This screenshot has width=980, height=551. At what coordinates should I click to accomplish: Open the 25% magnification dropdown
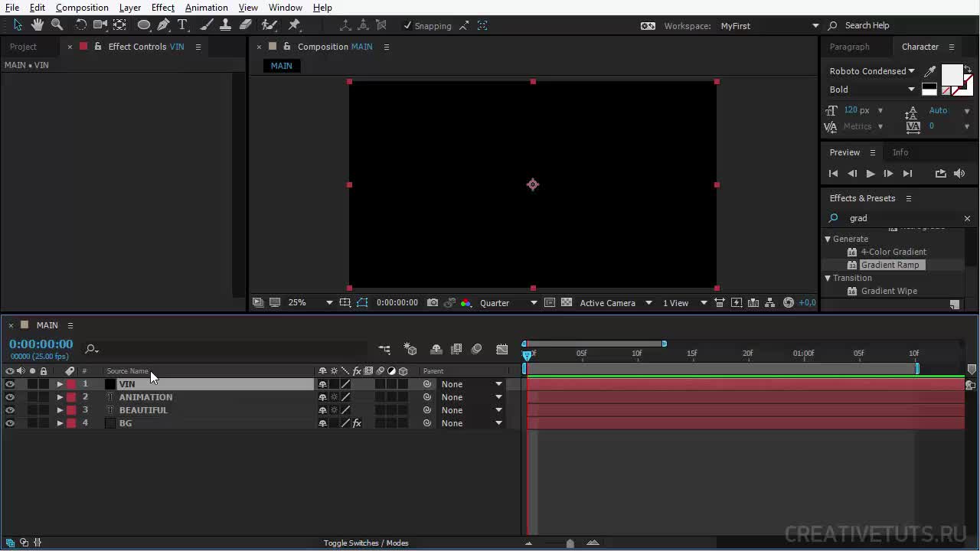pyautogui.click(x=310, y=303)
